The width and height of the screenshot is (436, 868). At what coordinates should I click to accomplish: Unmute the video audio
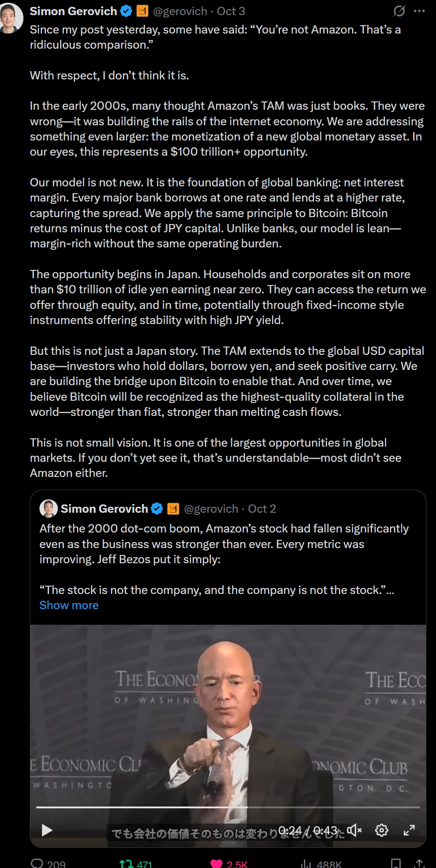[x=354, y=830]
